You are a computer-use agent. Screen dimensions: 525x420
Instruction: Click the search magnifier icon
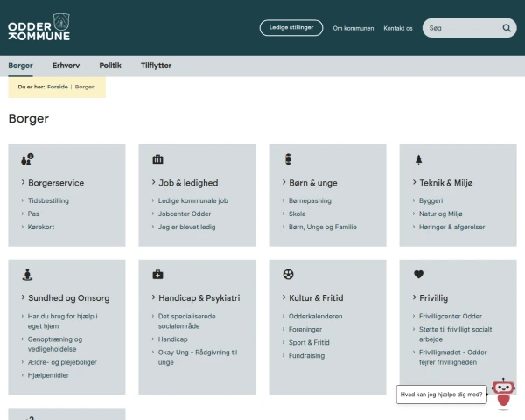[507, 28]
